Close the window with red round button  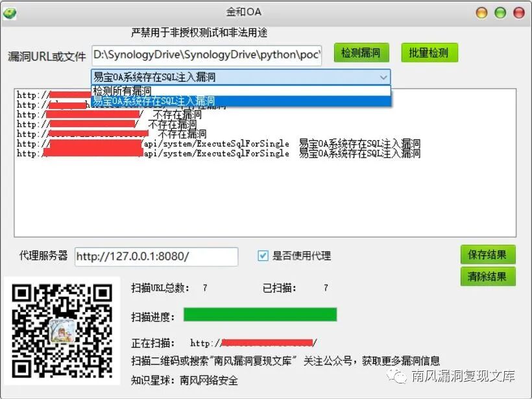point(519,13)
